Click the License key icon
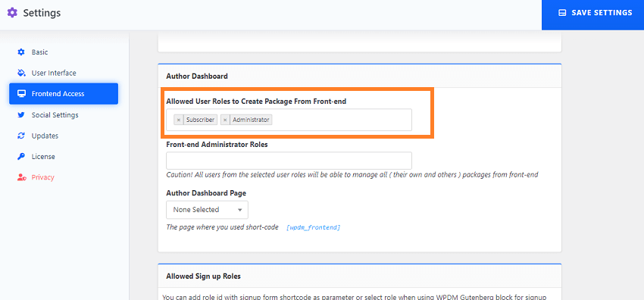The image size is (644, 300). point(21,156)
